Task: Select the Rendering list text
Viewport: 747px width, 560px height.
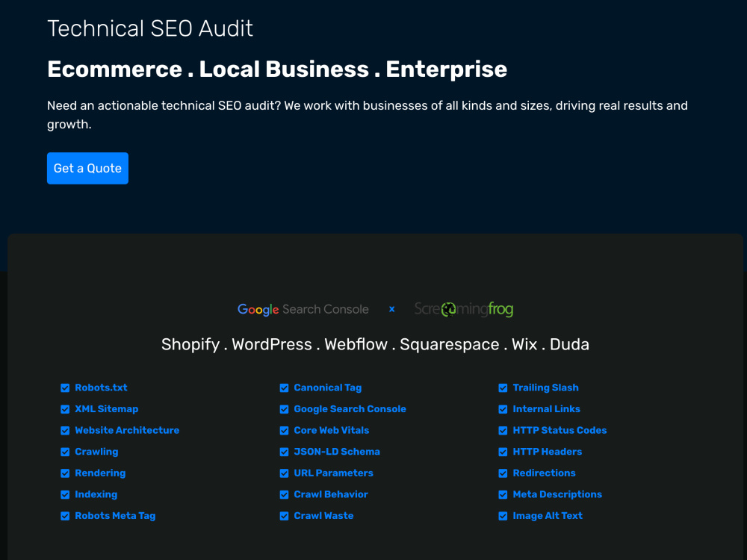Action: (x=101, y=473)
